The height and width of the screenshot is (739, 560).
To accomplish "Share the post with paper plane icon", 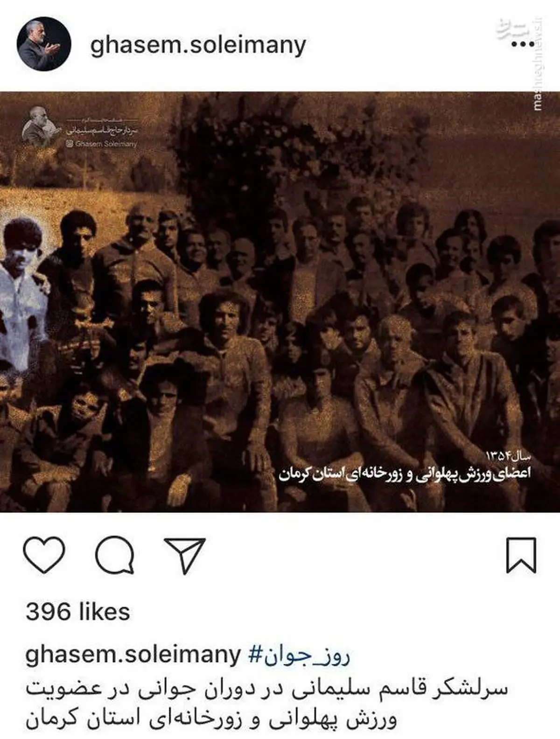I will pos(185,555).
